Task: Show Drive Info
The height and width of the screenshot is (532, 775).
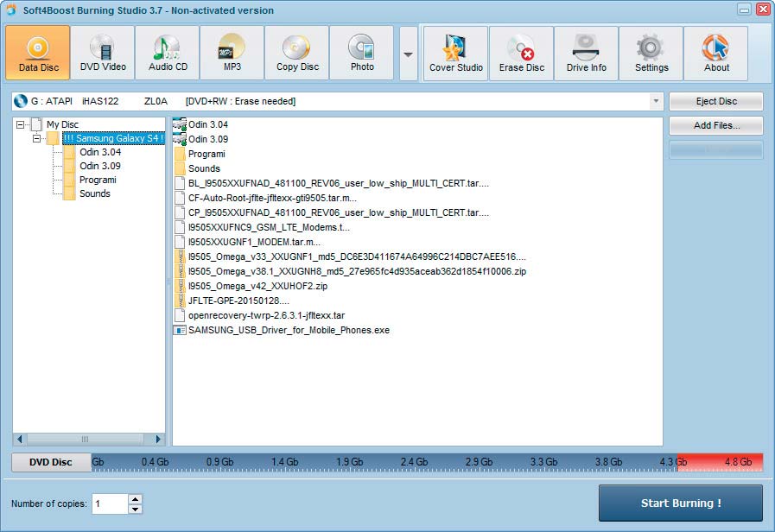Action: (x=586, y=54)
